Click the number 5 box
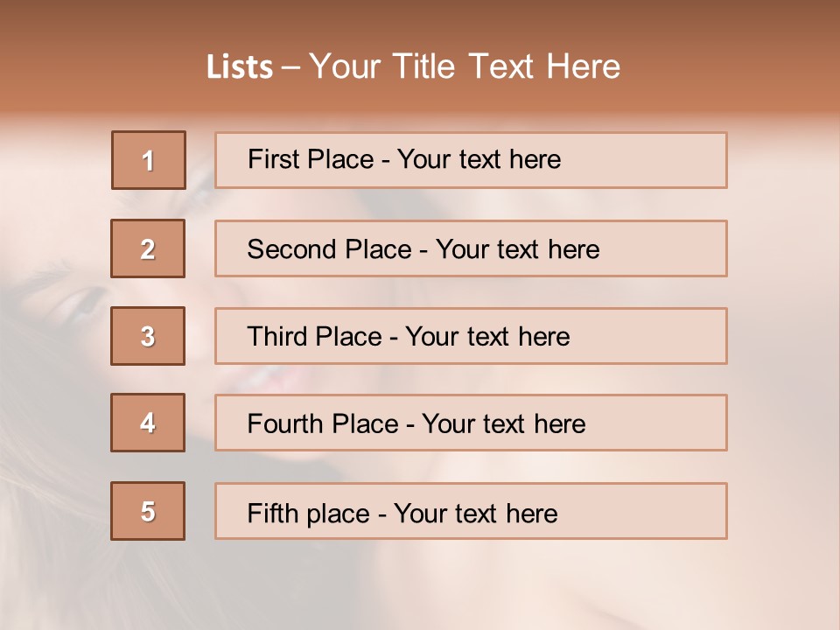Image resolution: width=840 pixels, height=630 pixels. tap(148, 511)
